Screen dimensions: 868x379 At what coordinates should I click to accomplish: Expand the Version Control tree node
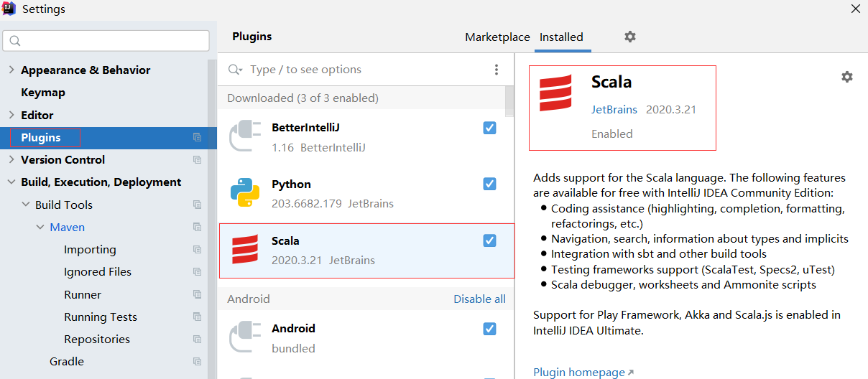click(x=11, y=160)
